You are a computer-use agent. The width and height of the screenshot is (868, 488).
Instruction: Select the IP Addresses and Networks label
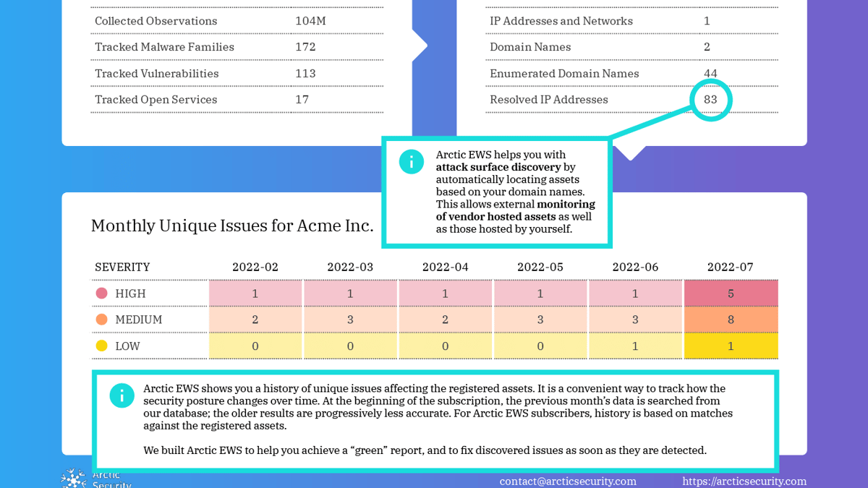click(x=561, y=21)
